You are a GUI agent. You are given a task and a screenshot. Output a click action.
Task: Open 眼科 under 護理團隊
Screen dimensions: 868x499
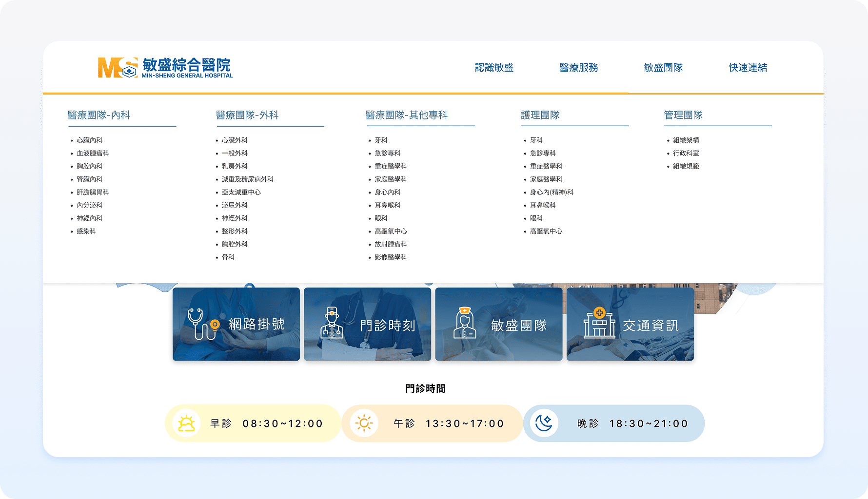coord(536,218)
